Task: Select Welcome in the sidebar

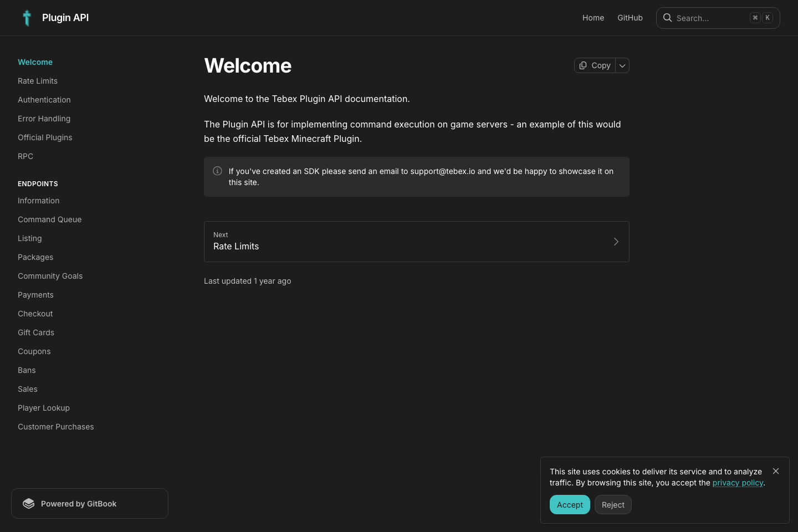Action: [35, 62]
